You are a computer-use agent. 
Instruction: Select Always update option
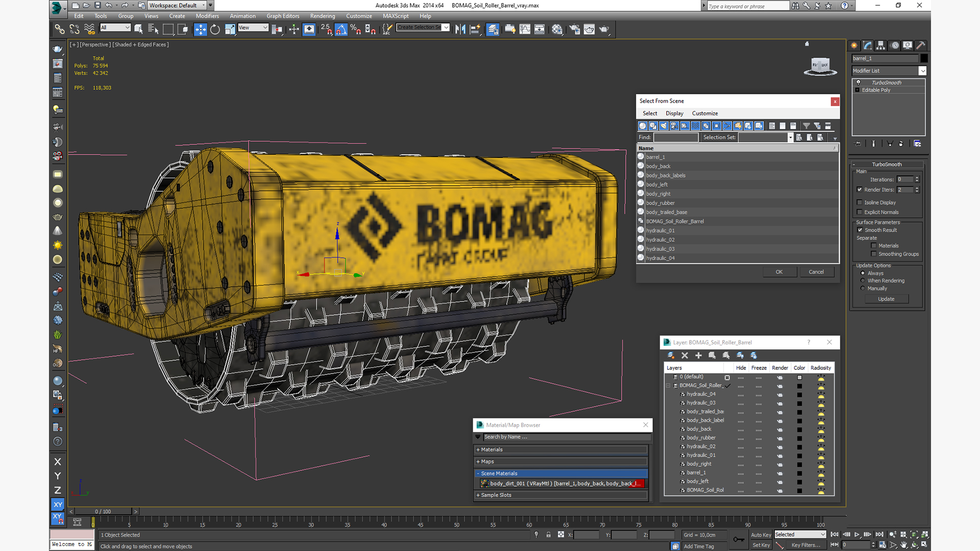pos(863,273)
